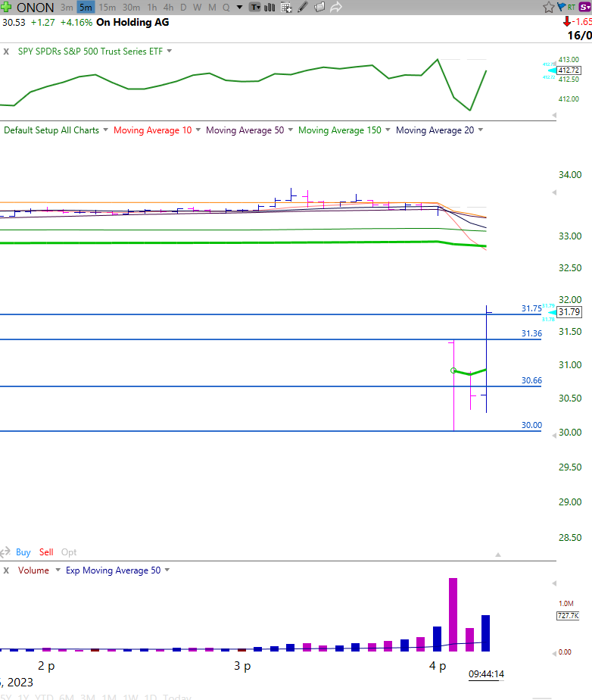Expand Moving Average 150 dropdown arrow
This screenshot has height=700, width=592.
[x=388, y=130]
